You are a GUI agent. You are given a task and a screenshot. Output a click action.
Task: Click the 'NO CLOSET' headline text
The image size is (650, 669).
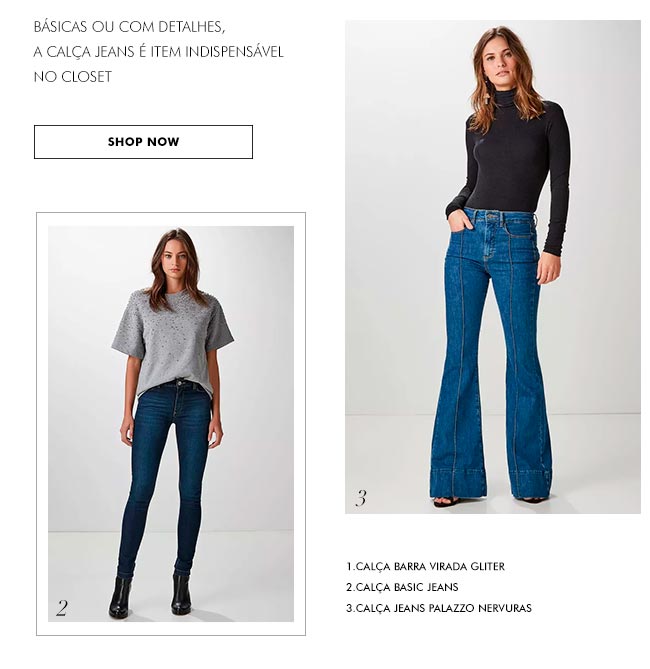tap(73, 77)
